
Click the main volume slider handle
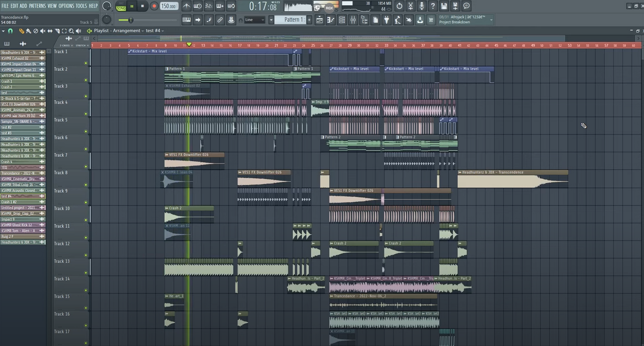131,20
